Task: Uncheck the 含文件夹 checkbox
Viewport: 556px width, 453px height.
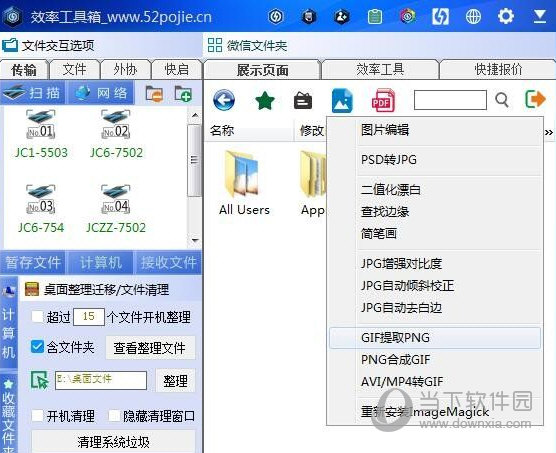Action: coord(37,347)
